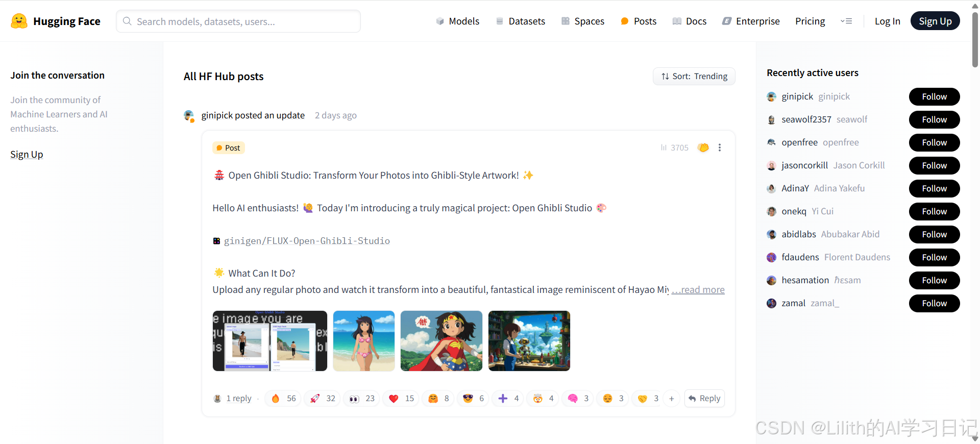The height and width of the screenshot is (444, 980).
Task: Toggle the eyes reaction with 23
Action: pyautogui.click(x=362, y=399)
